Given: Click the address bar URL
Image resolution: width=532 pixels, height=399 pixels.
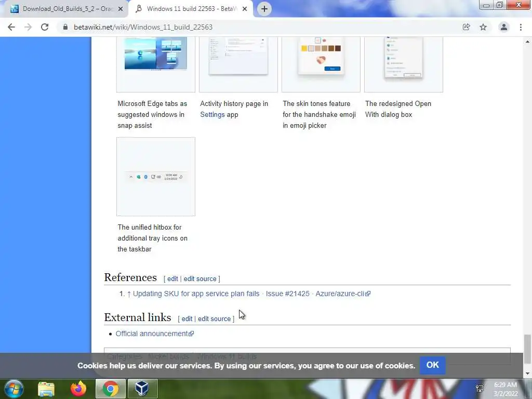Looking at the screenshot, I should tap(143, 27).
